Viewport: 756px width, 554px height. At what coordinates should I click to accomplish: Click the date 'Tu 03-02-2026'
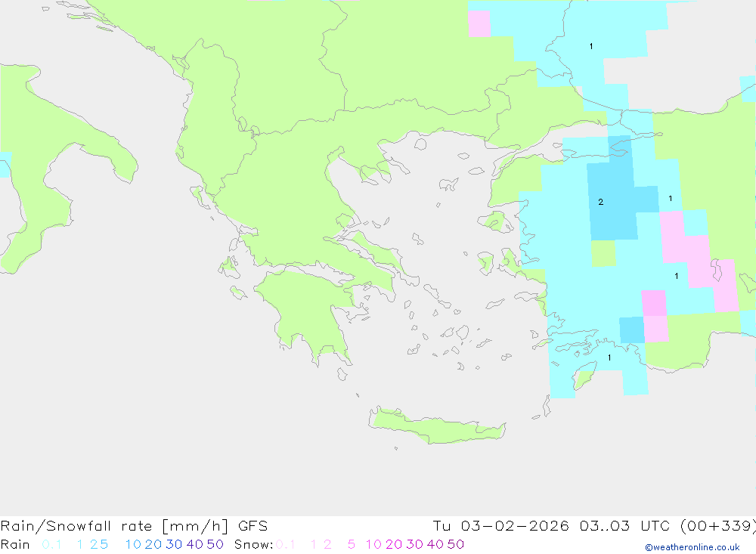(x=500, y=525)
